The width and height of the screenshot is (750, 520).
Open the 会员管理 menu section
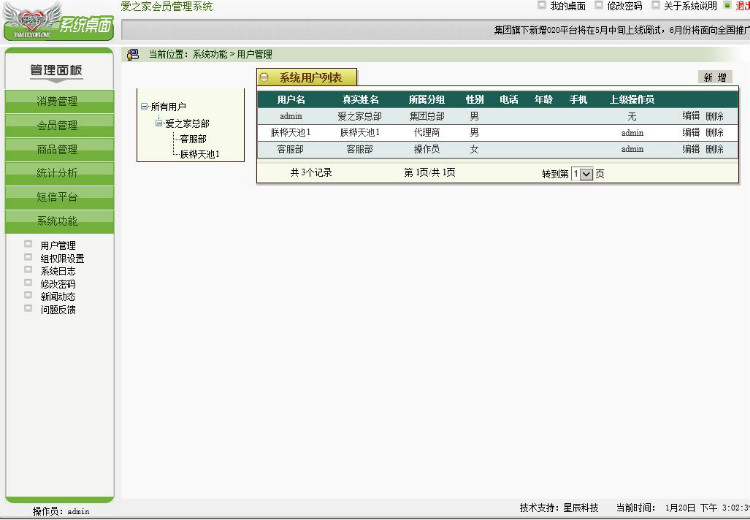59,125
